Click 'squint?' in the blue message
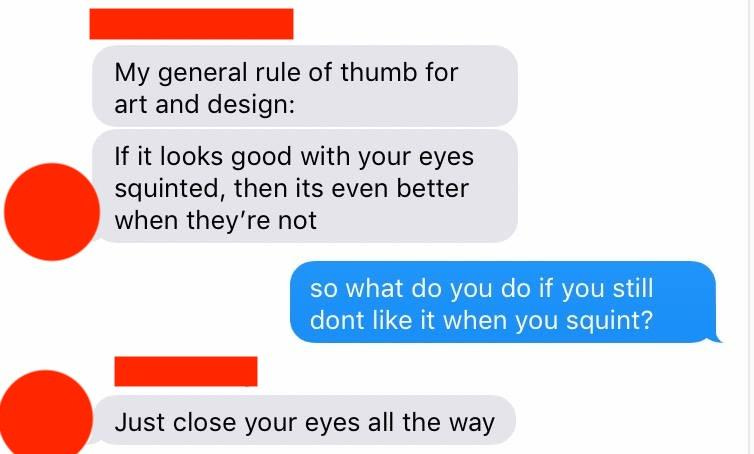Viewport: 754px width, 454px height. click(609, 321)
